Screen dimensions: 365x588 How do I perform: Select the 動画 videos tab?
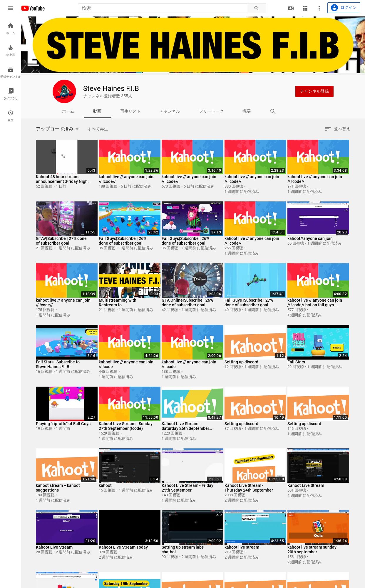point(97,111)
